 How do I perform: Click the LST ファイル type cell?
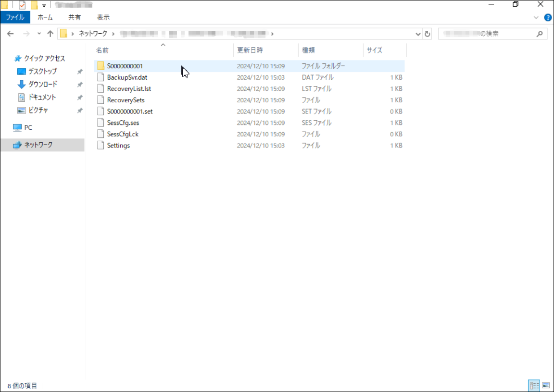point(316,88)
